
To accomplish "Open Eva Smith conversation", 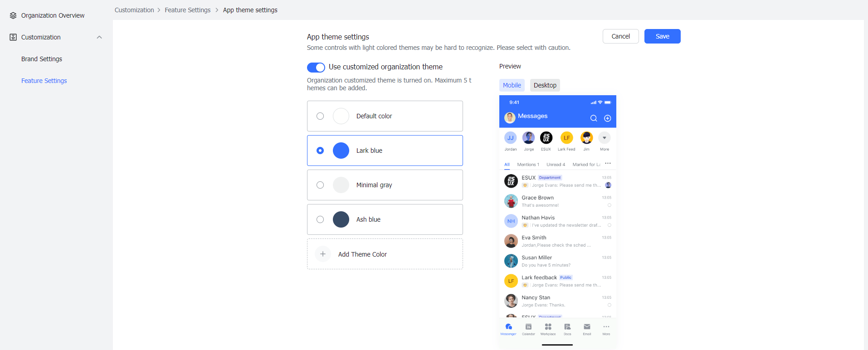I will (558, 241).
